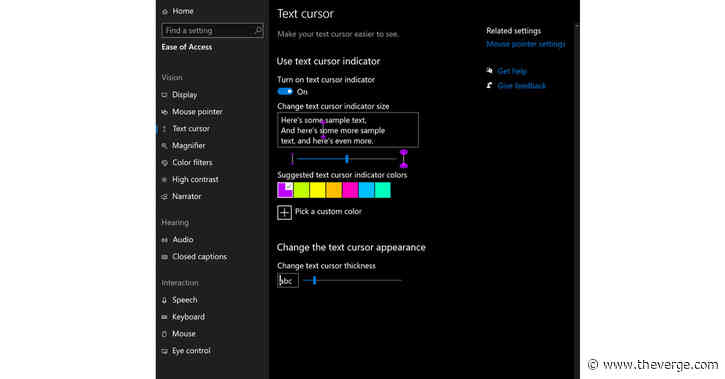Click the Vision section label
This screenshot has height=379, width=725.
coord(172,78)
